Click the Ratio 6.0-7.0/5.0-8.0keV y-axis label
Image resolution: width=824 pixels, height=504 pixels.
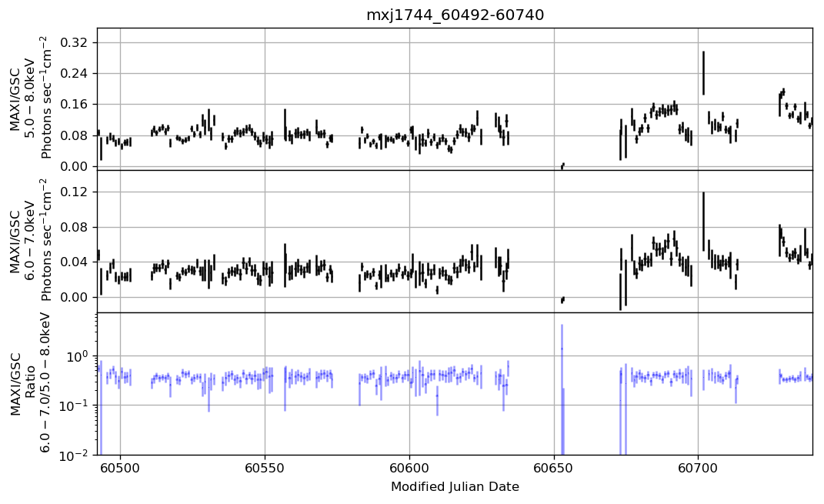coord(31,384)
